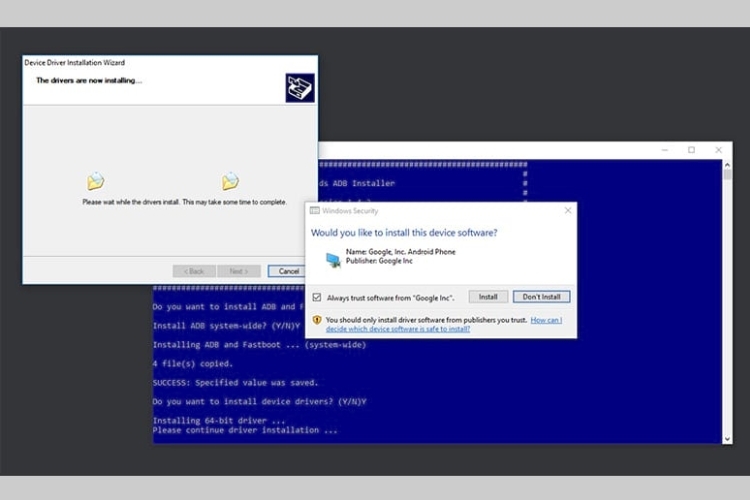The image size is (750, 500).
Task: Open the 'How can I decide' safe software link
Action: click(444, 324)
